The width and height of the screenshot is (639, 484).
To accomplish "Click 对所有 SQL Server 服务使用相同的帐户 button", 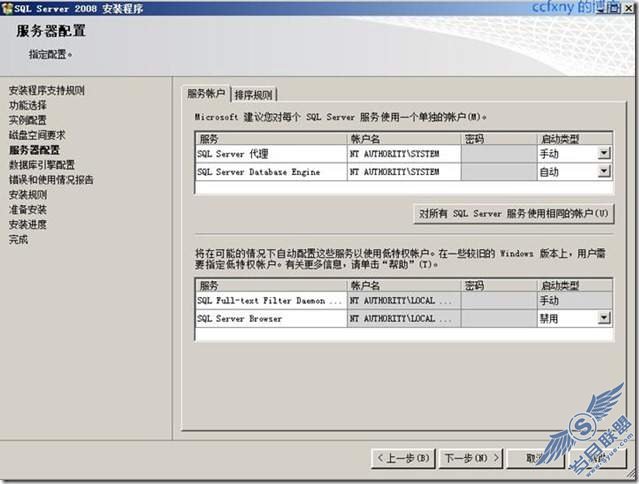I will coord(513,213).
